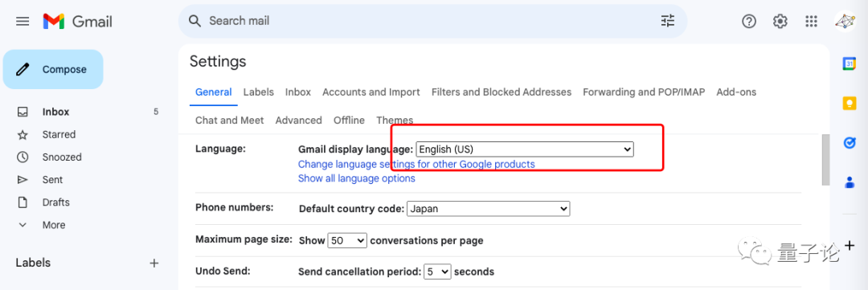Click the Sent arrow icon
Viewport: 868px width, 290px height.
[x=23, y=180]
